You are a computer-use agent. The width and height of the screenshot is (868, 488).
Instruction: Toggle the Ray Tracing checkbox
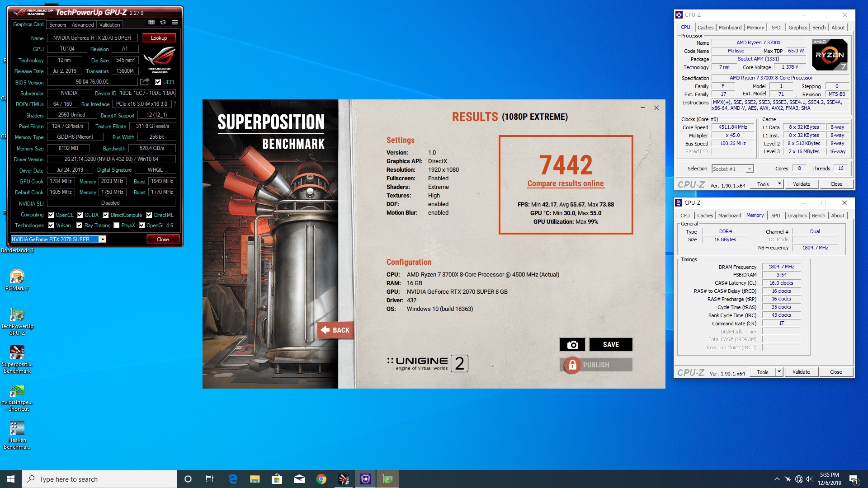(80, 225)
